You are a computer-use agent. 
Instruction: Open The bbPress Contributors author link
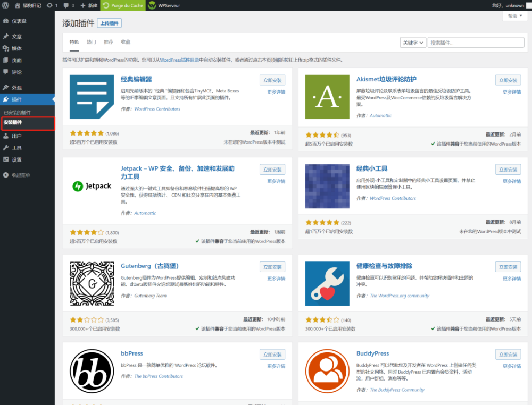click(159, 376)
